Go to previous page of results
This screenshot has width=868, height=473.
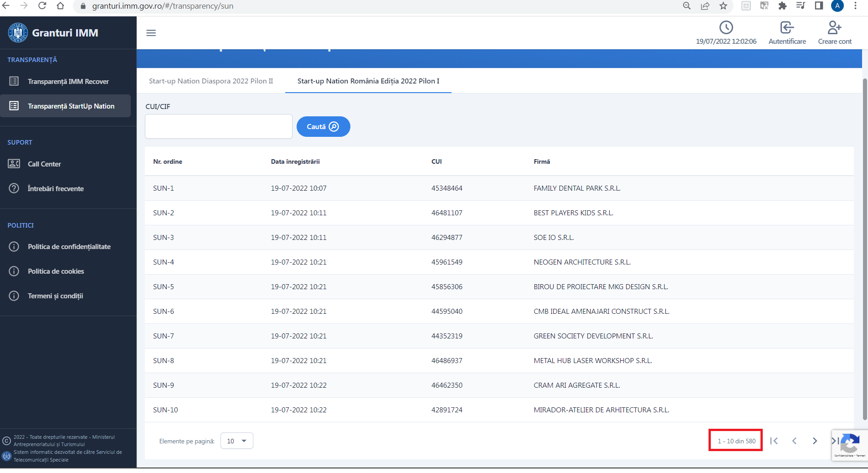(794, 441)
